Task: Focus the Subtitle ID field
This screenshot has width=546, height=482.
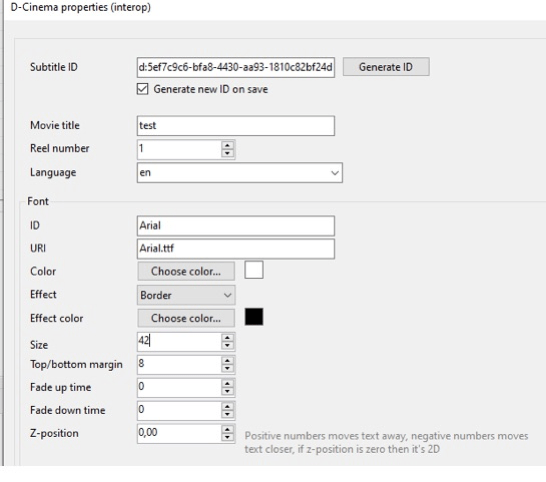Action: 236,67
